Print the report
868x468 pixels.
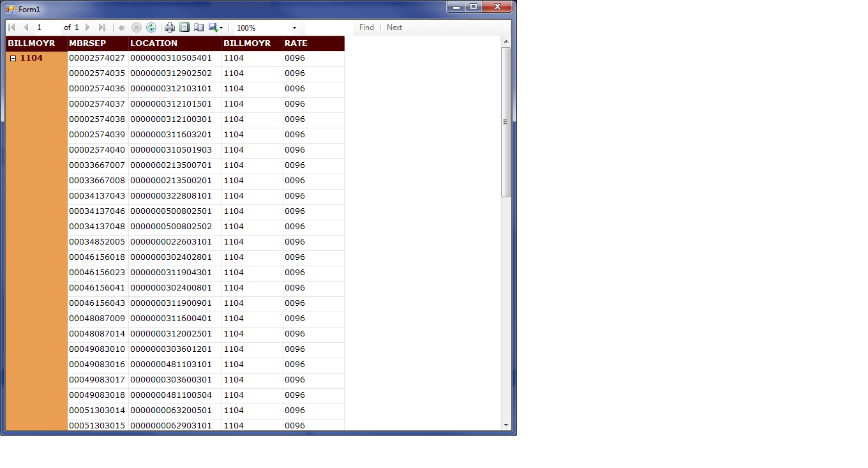(x=170, y=27)
